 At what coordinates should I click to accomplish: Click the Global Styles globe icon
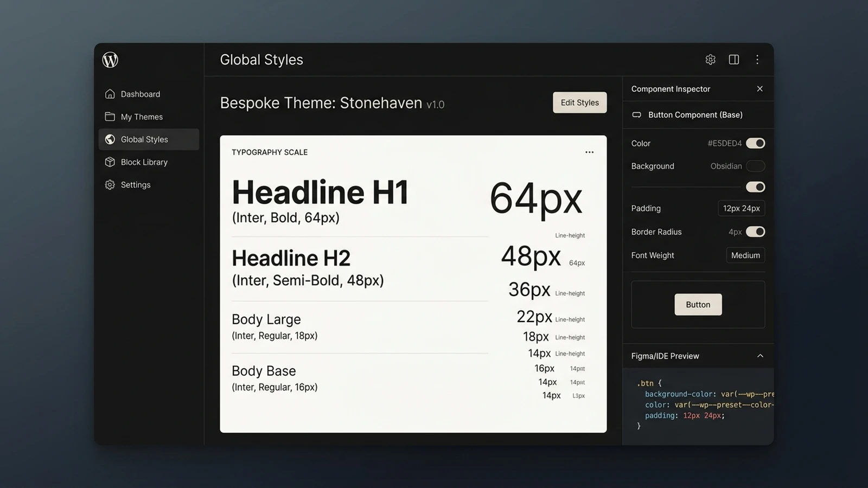[110, 139]
